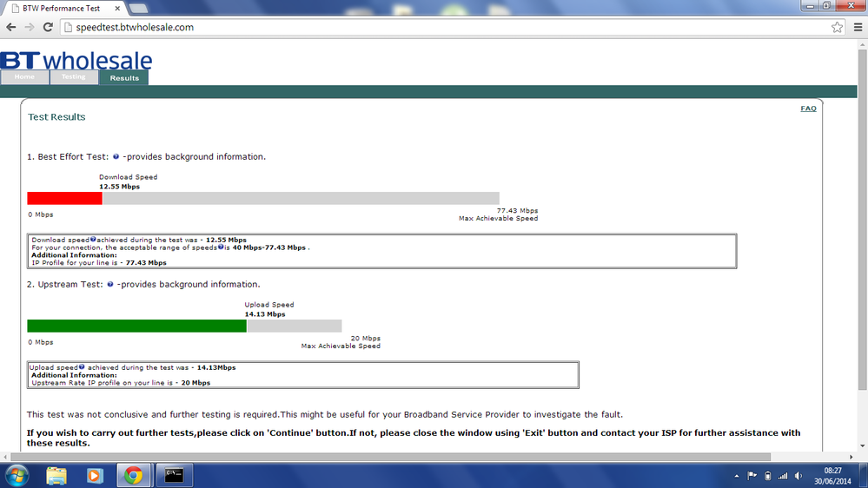Click the Action Center flag icon
This screenshot has height=488, width=868.
pos(752,476)
